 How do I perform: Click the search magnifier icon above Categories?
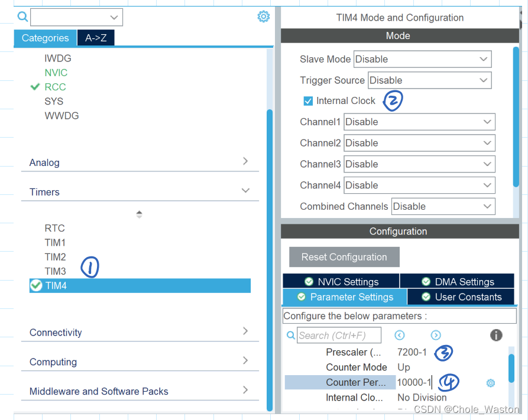22,16
